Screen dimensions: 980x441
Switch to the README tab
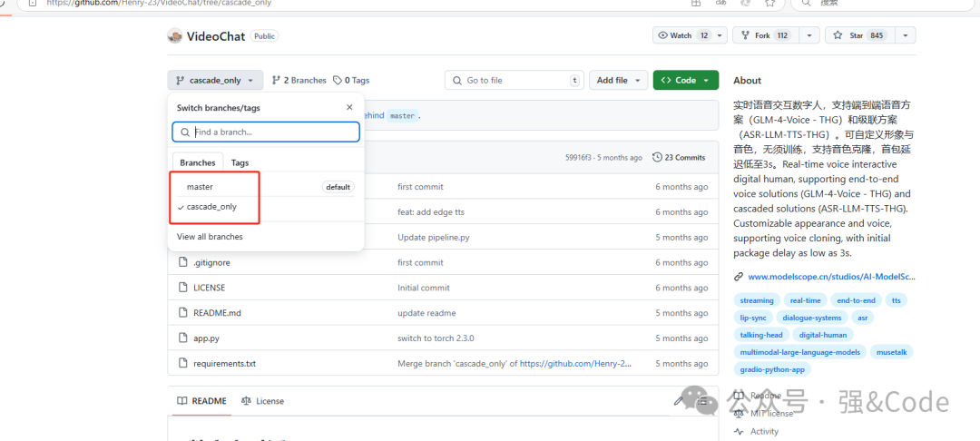pyautogui.click(x=201, y=401)
